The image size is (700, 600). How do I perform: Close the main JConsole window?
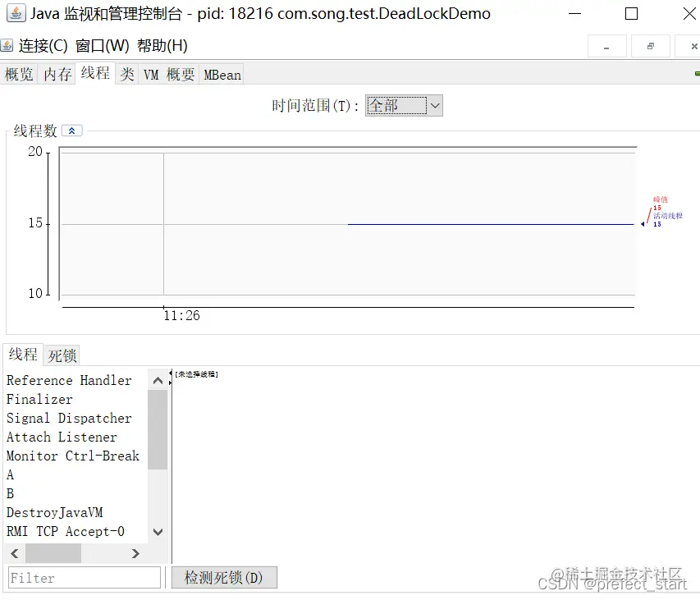tap(689, 13)
